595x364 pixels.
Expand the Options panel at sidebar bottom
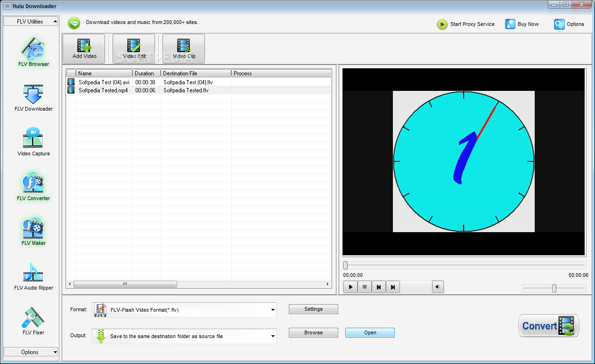(31, 352)
